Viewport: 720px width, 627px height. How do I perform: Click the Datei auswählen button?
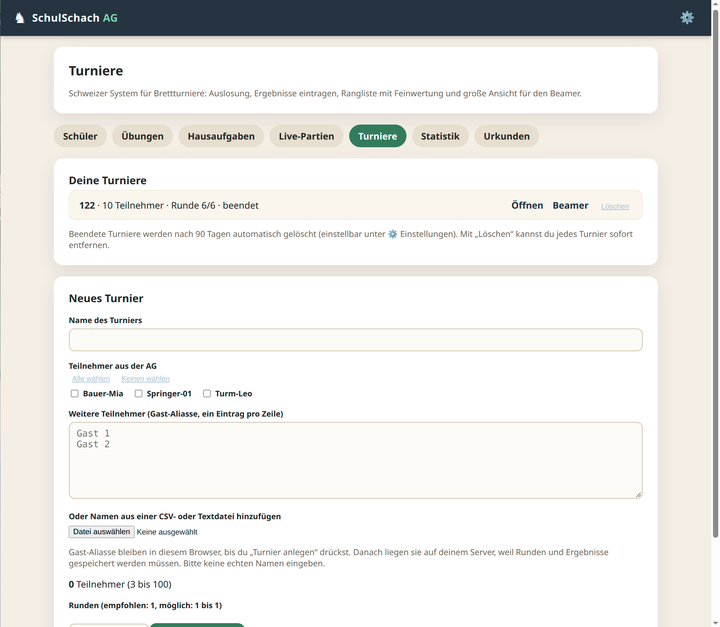click(101, 532)
